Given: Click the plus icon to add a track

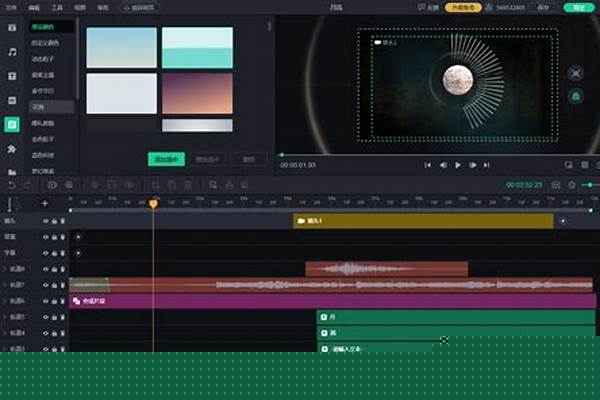Looking at the screenshot, I should [x=45, y=203].
